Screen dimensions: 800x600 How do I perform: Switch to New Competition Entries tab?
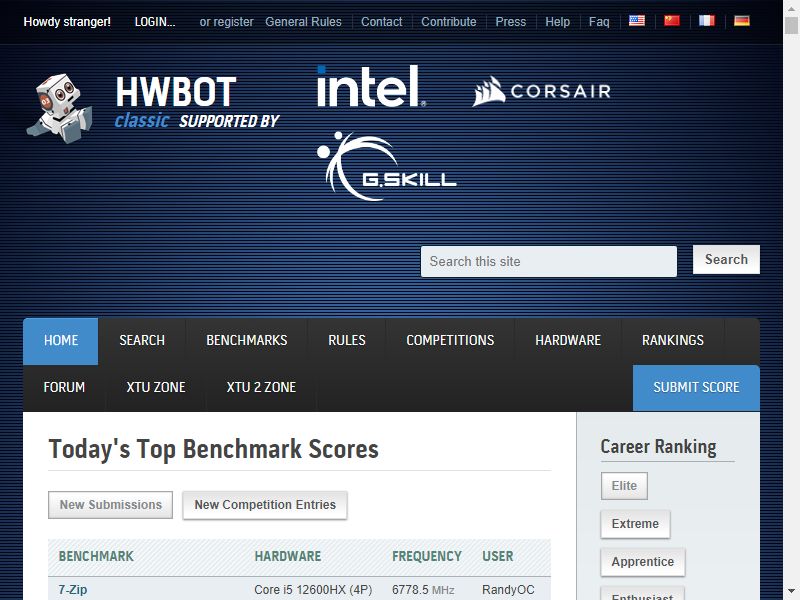[x=265, y=505]
